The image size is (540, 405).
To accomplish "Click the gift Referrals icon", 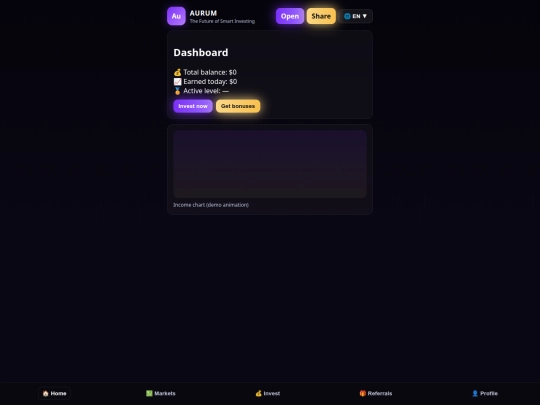I will click(x=363, y=393).
